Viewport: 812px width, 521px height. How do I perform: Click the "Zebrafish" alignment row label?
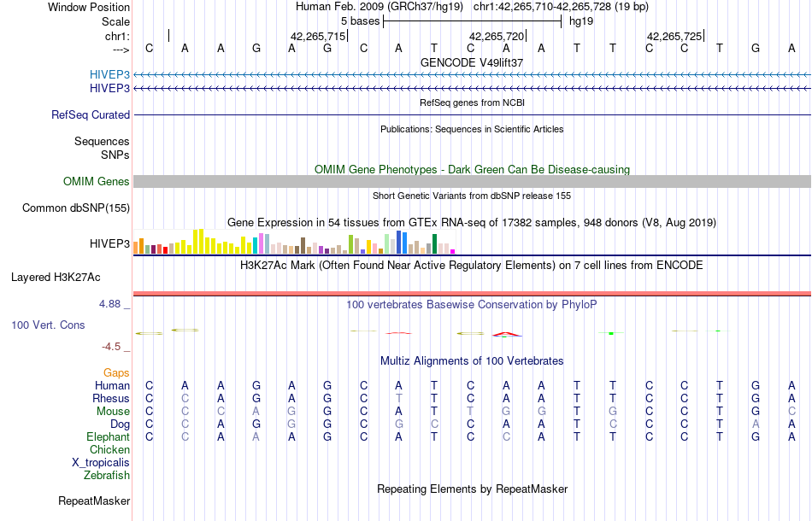(107, 475)
